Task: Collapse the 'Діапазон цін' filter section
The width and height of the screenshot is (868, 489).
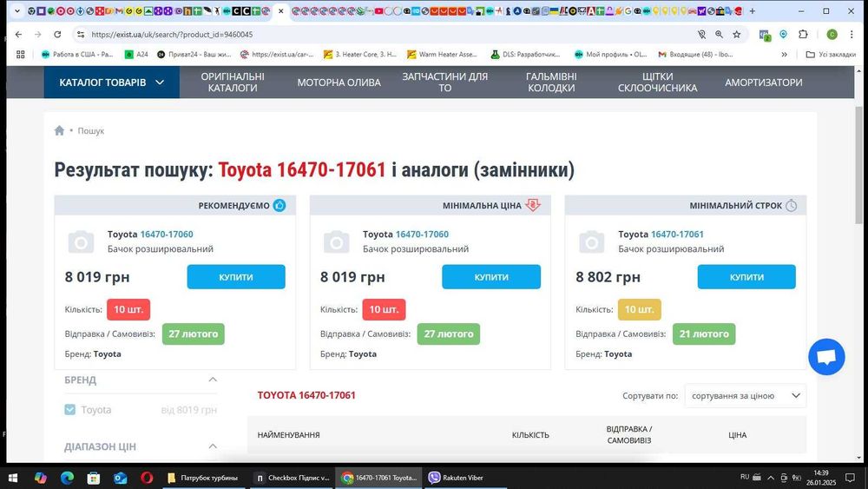Action: click(213, 446)
